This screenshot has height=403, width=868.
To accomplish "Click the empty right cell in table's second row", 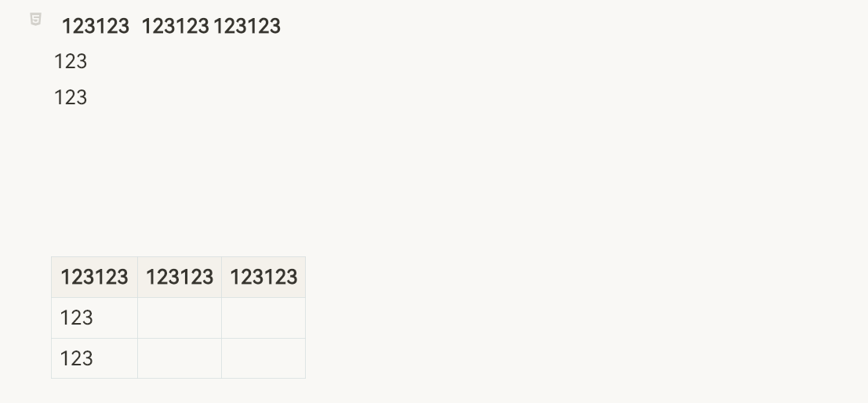I will tap(263, 318).
